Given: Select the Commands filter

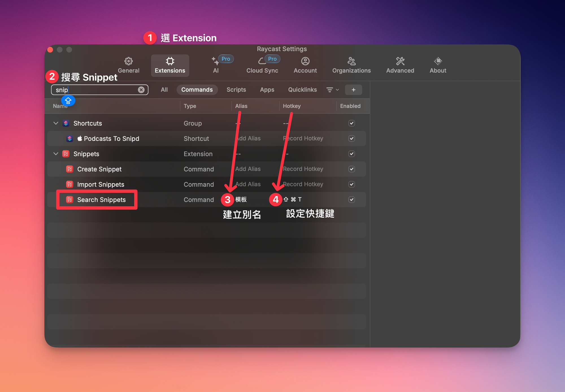Looking at the screenshot, I should [197, 90].
